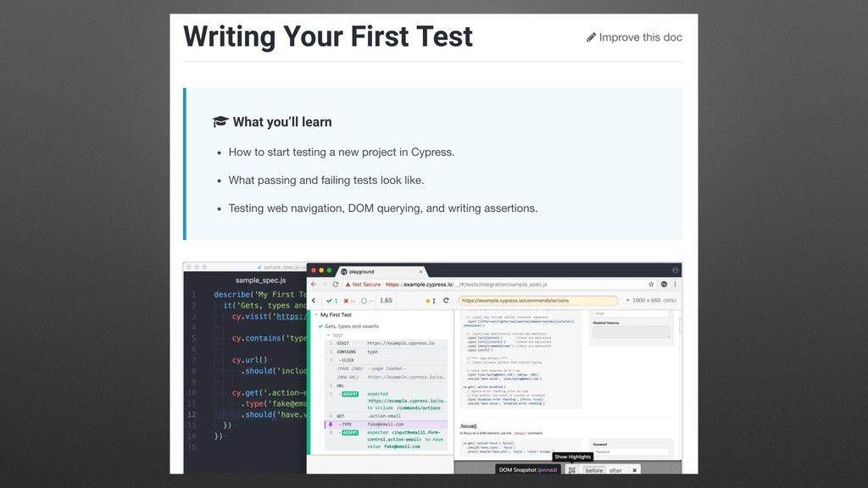Open the Improve this doc link
This screenshot has width=868, height=488.
[x=634, y=37]
